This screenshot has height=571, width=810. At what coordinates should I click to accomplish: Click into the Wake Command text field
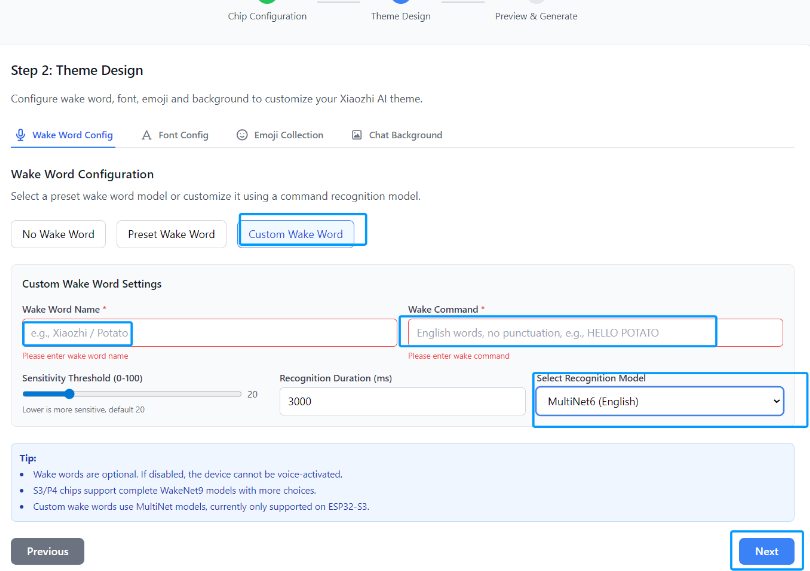click(595, 333)
